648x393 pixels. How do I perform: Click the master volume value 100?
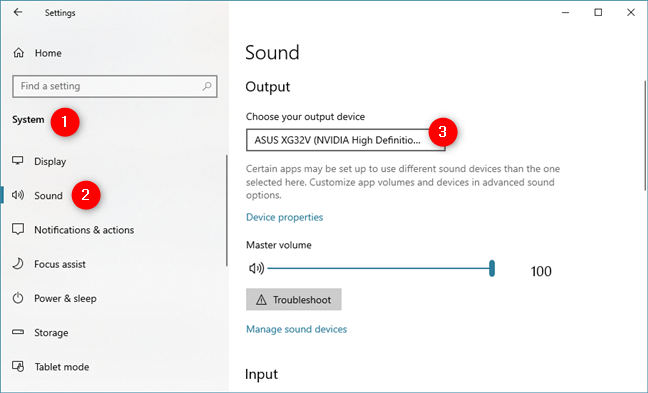click(x=541, y=271)
